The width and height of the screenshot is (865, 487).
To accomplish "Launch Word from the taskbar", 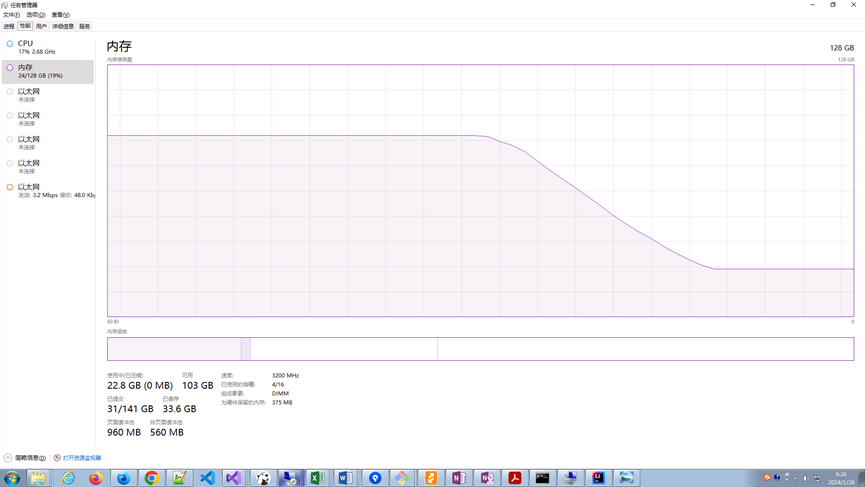I will [x=345, y=478].
